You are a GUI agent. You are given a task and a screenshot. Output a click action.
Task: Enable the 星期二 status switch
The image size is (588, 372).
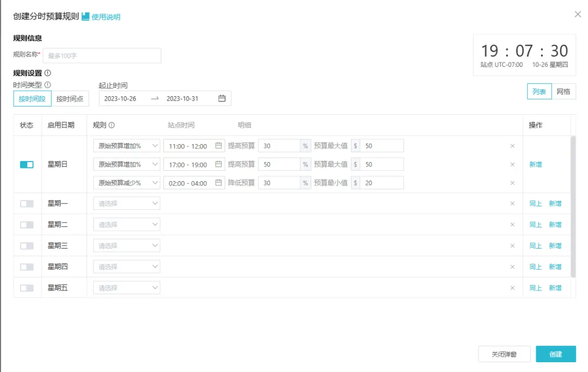27,225
